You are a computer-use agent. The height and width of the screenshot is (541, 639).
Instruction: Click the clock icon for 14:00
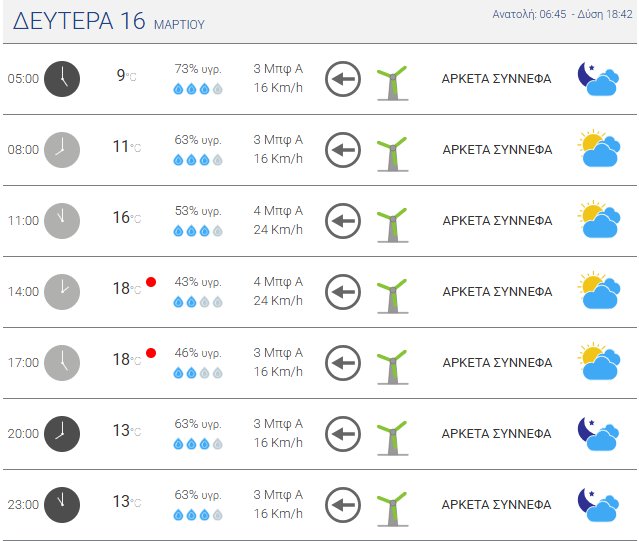click(x=62, y=292)
